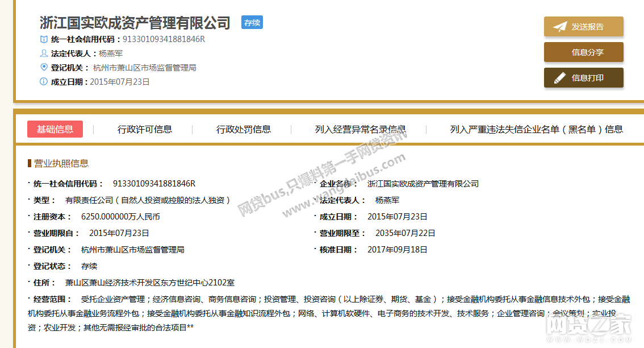Click the location pin icon beside 登记机关
Image resolution: width=644 pixels, height=348 pixels.
click(x=44, y=68)
